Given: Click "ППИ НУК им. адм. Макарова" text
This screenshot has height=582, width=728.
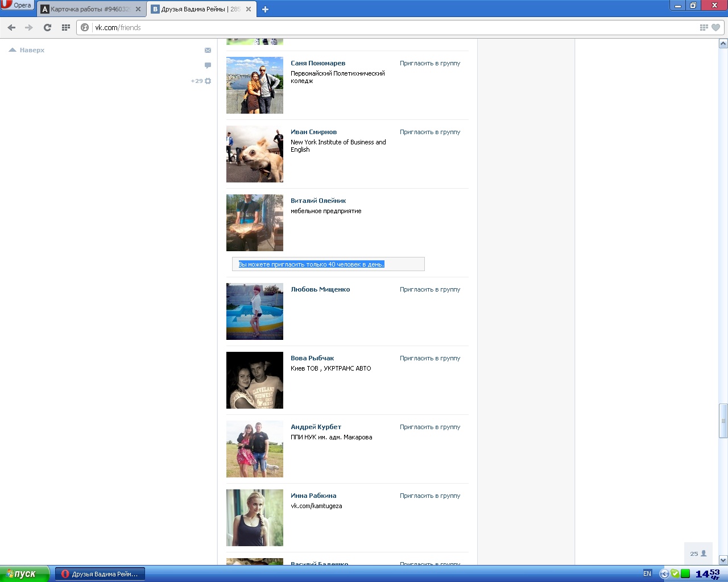Looking at the screenshot, I should point(332,437).
